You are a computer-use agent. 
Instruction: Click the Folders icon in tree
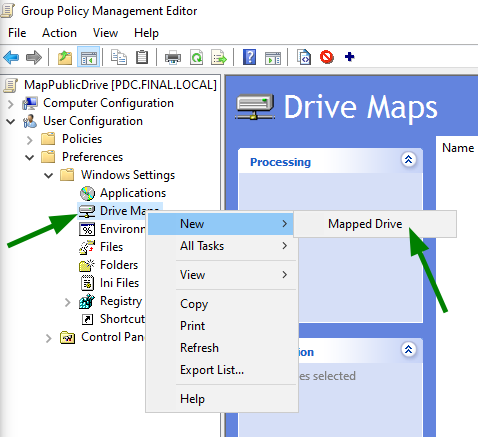tap(87, 265)
